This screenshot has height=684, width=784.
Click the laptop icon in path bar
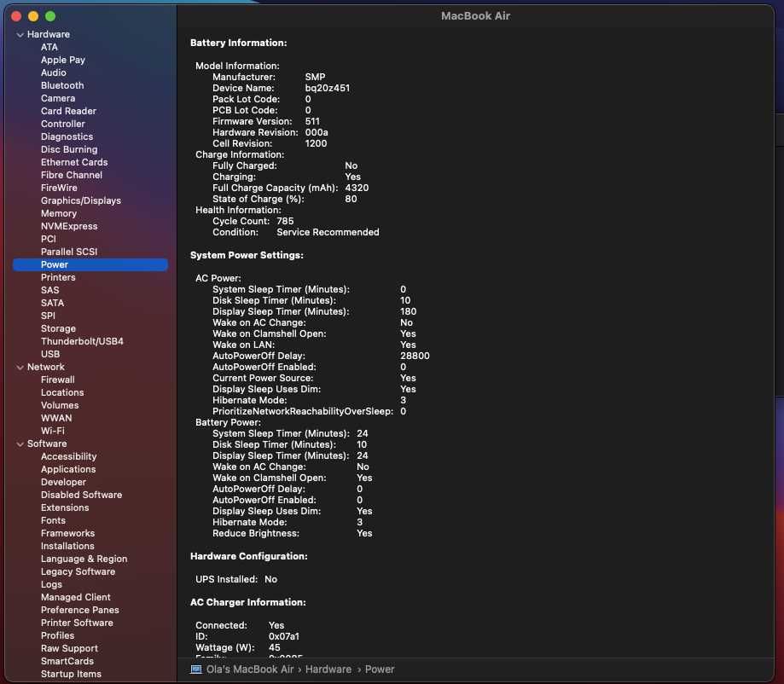pos(196,669)
